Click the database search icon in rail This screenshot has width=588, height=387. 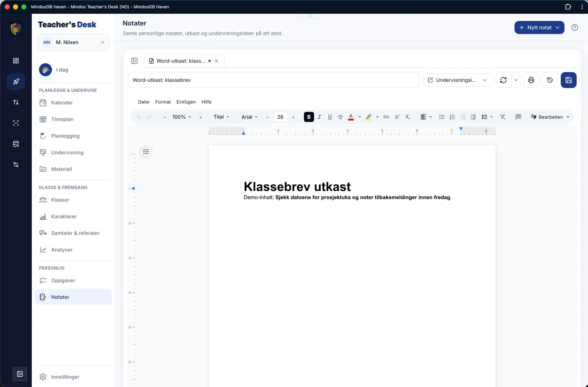[16, 144]
